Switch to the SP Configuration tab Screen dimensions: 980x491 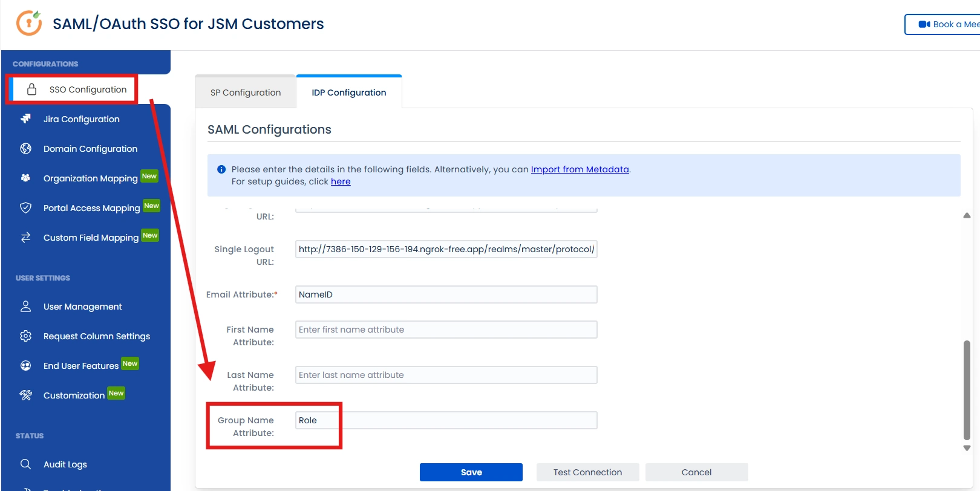click(x=246, y=93)
